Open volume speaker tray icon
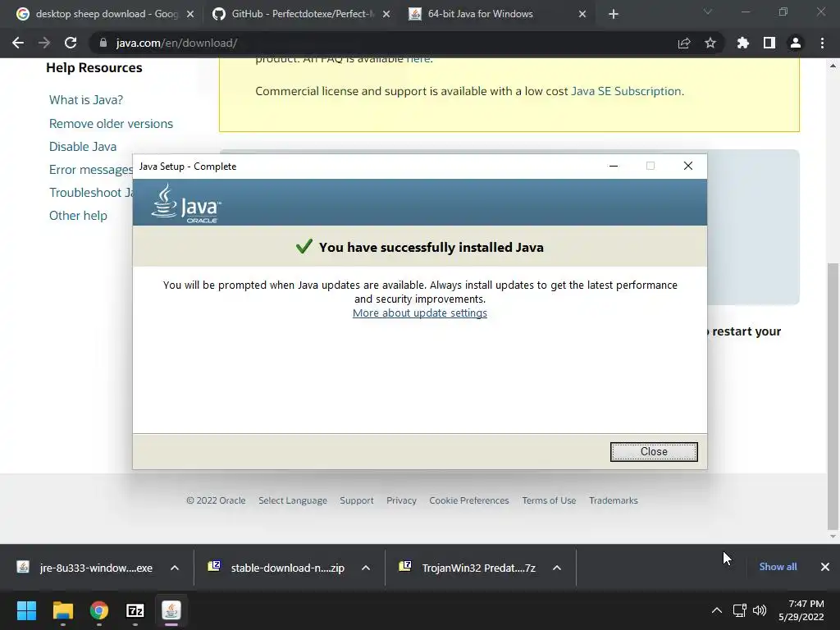 point(760,610)
